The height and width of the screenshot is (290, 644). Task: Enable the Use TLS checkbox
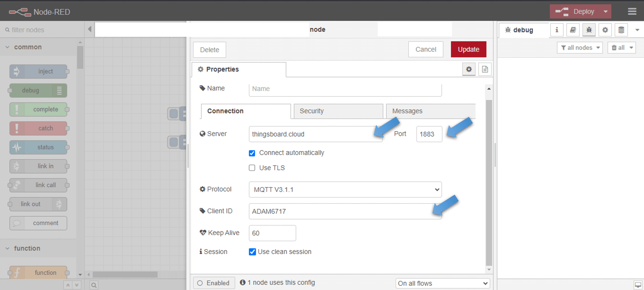click(x=252, y=168)
